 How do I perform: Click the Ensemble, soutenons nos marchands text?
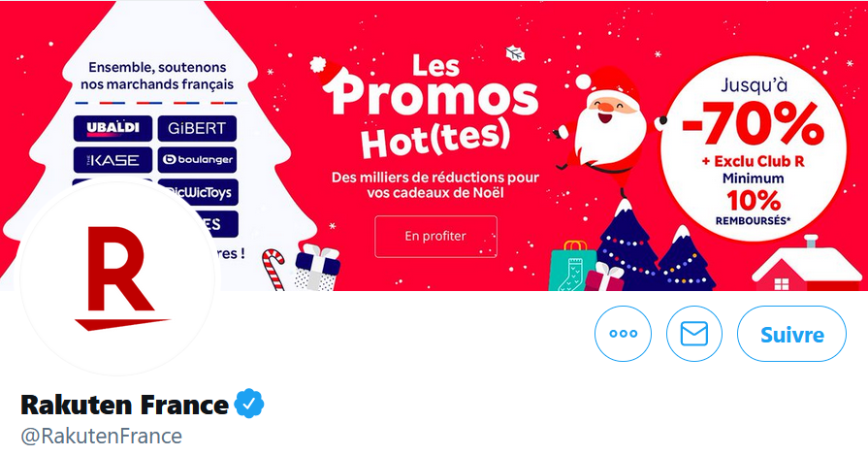(157, 76)
